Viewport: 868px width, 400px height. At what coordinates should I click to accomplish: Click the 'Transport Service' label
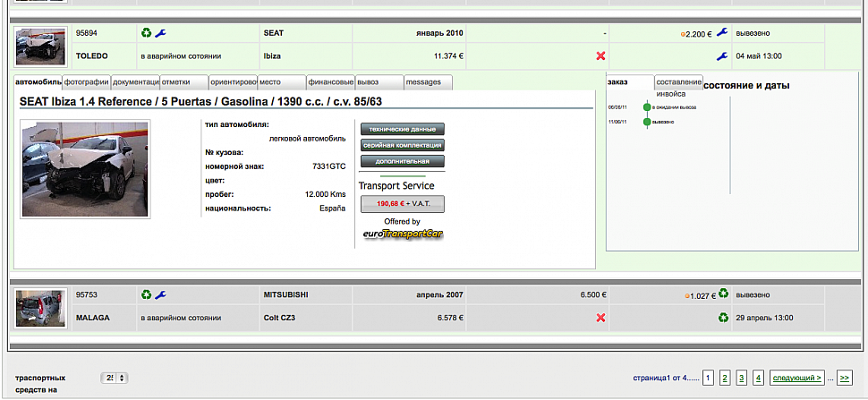click(396, 185)
